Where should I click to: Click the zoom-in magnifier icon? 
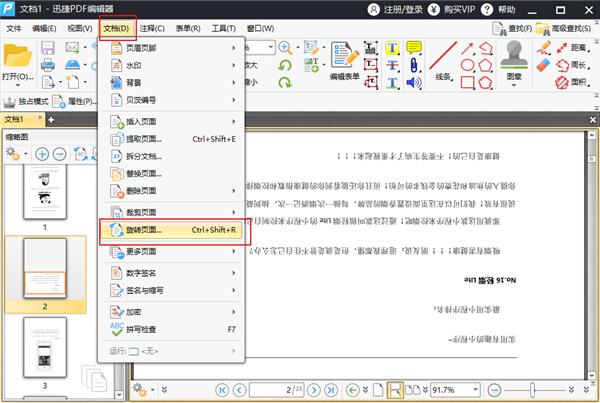pyautogui.click(x=285, y=47)
